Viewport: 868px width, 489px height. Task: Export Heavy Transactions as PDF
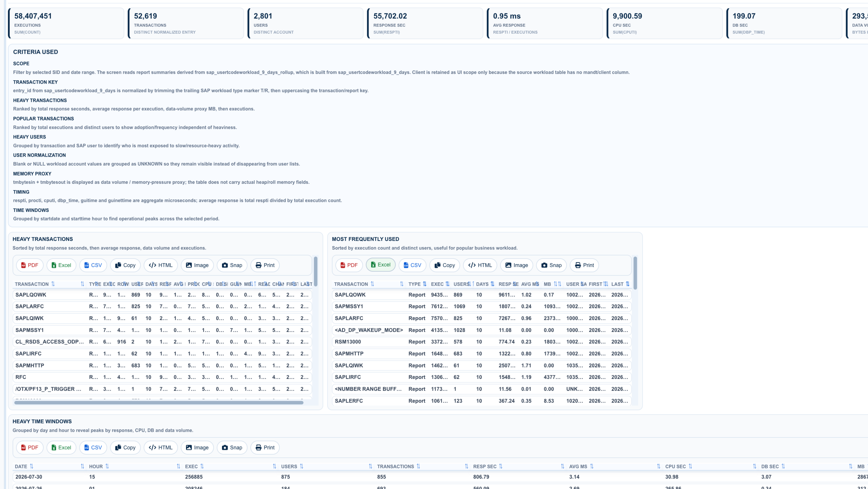pos(30,265)
